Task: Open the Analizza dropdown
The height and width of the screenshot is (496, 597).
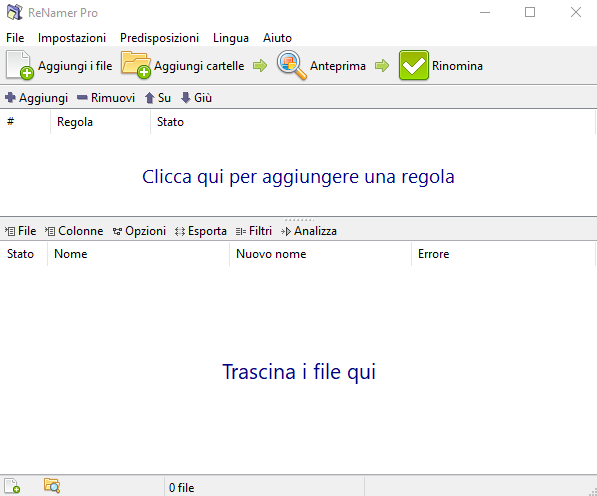Action: click(309, 231)
